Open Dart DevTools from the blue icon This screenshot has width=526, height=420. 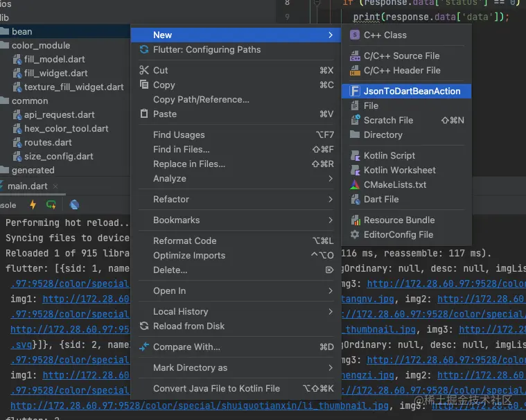[74, 204]
